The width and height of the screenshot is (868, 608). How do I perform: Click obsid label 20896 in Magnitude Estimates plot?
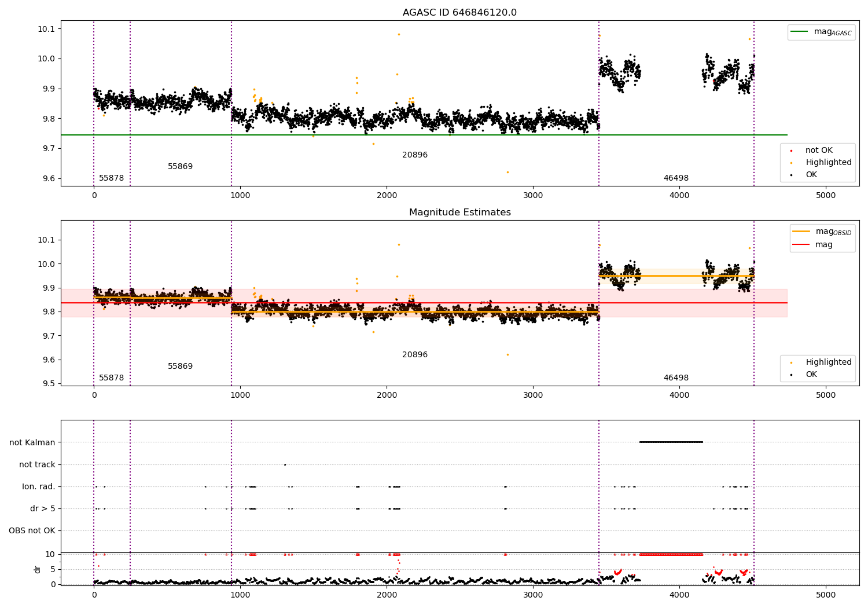[415, 355]
